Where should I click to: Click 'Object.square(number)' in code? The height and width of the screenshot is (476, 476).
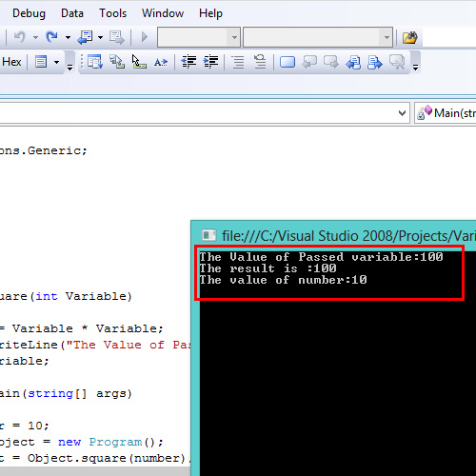coord(107,458)
